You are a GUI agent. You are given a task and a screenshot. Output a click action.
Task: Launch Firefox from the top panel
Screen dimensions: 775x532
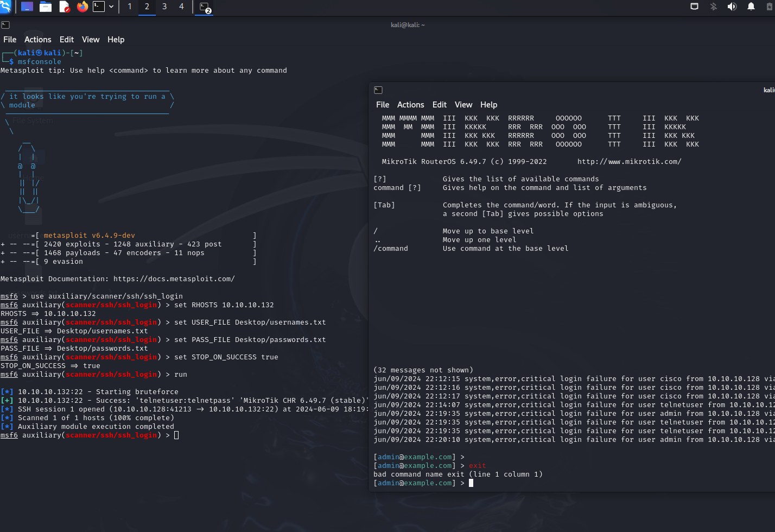click(x=82, y=7)
